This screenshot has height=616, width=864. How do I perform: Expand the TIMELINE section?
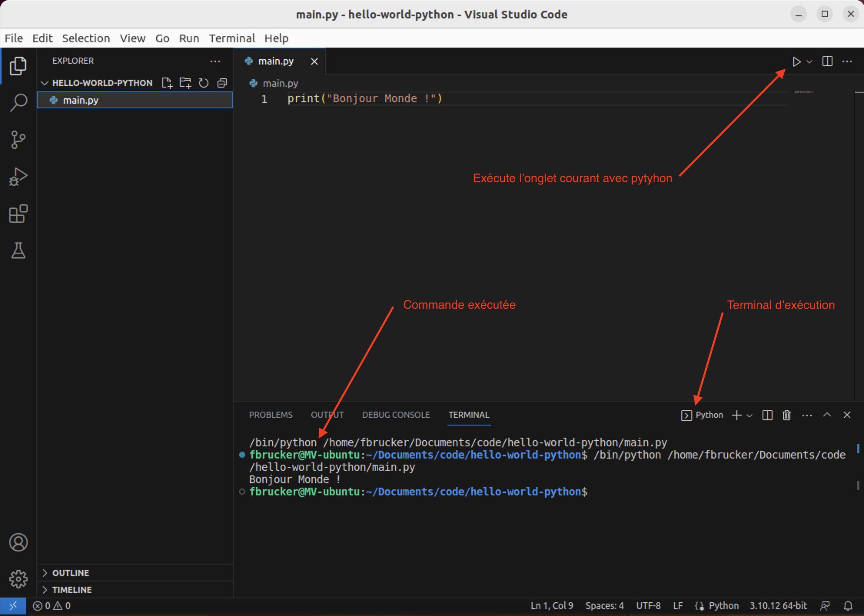coord(72,590)
